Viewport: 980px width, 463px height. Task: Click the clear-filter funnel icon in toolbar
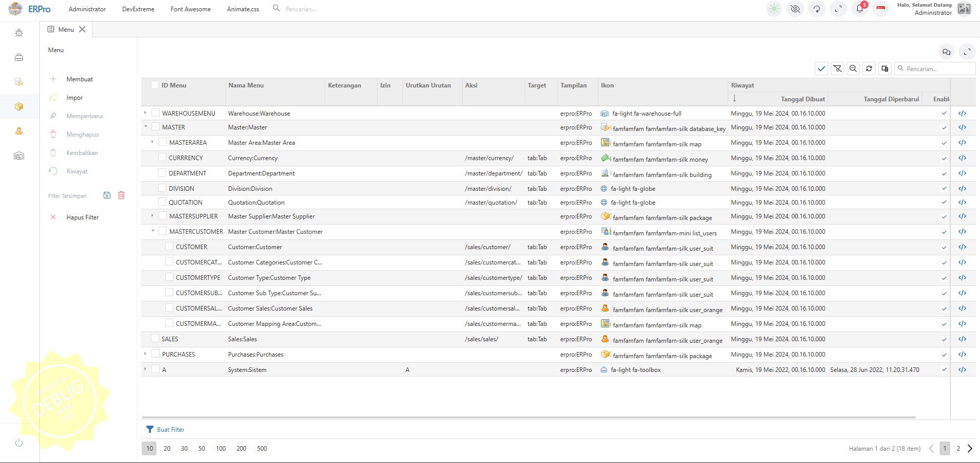coord(837,69)
